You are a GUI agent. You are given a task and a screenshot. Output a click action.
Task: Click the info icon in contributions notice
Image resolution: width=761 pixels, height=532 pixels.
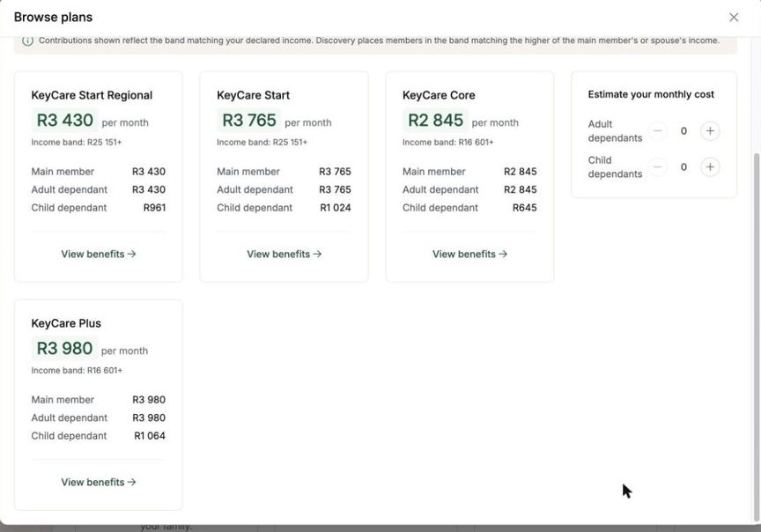click(x=27, y=41)
